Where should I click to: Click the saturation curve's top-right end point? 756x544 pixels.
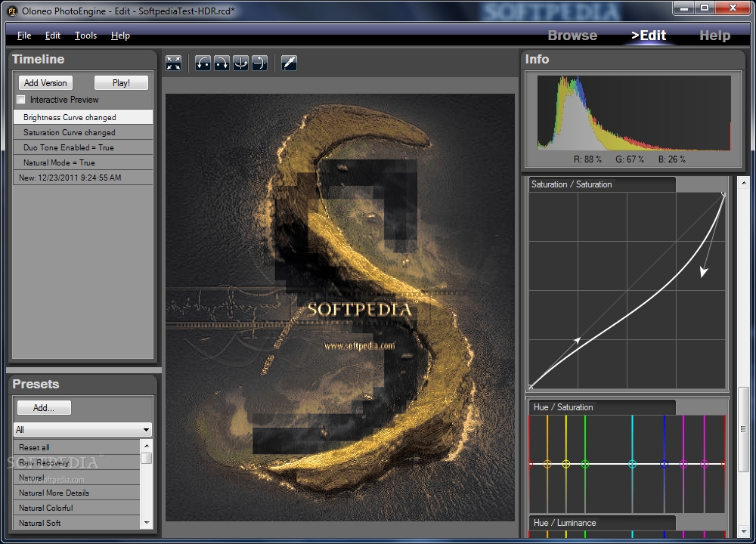pos(723,195)
